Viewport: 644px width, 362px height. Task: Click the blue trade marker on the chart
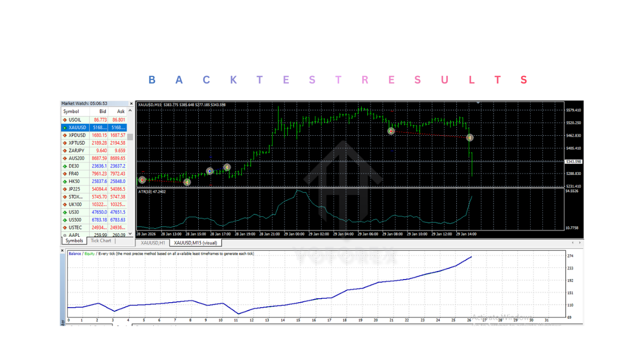coord(209,171)
